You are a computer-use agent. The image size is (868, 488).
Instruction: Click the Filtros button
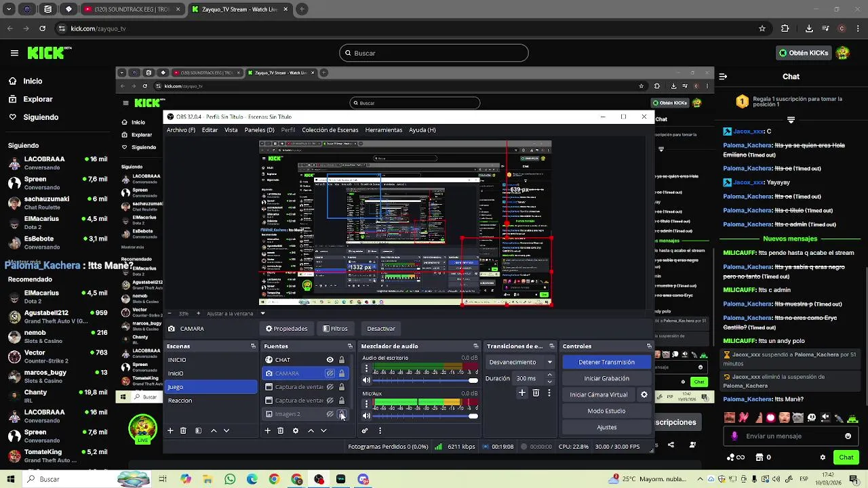336,329
